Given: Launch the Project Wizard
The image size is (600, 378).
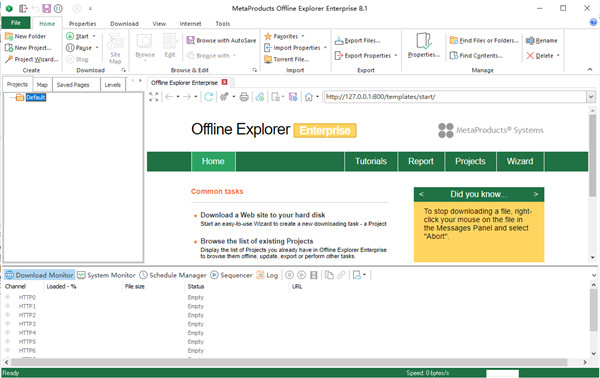Looking at the screenshot, I should point(31,59).
